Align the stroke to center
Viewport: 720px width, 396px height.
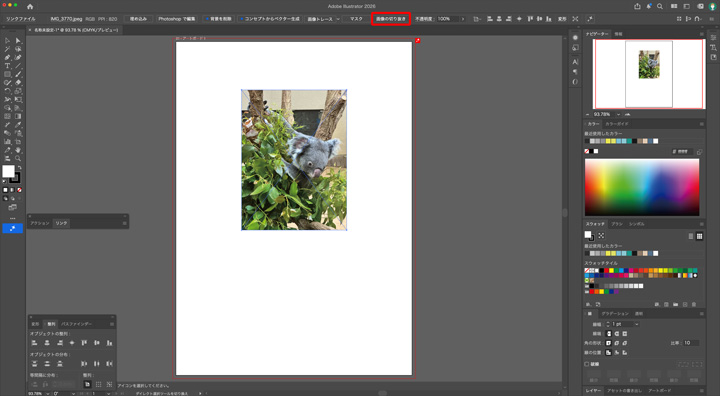tap(609, 352)
